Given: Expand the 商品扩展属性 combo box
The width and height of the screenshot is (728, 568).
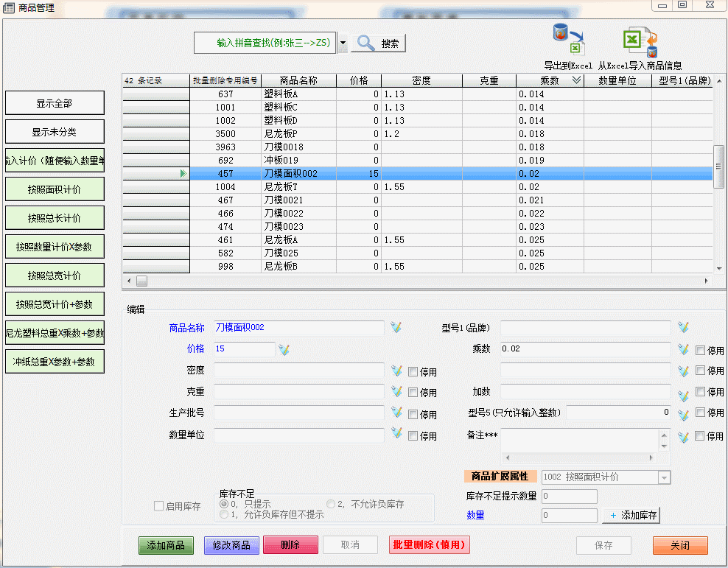Looking at the screenshot, I should (x=665, y=477).
